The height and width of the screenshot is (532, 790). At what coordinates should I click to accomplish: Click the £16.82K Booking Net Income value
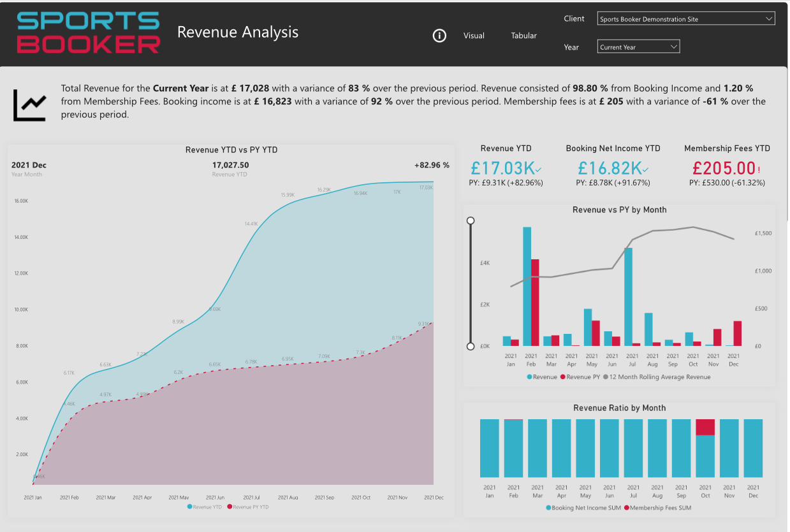tap(609, 168)
